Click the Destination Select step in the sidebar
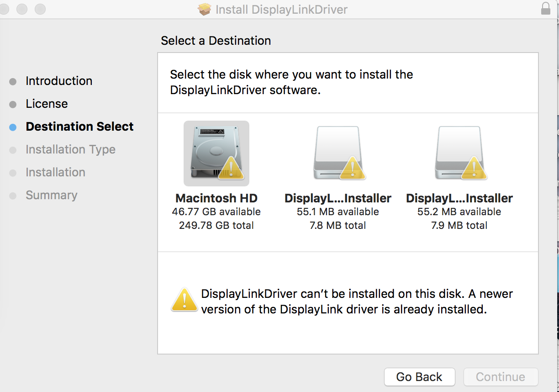This screenshot has height=392, width=559. (79, 127)
